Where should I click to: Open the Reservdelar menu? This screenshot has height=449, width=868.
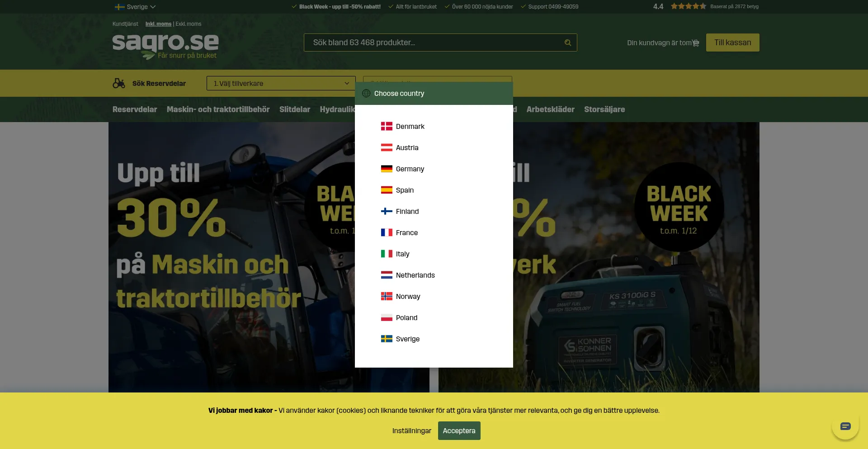coord(135,109)
